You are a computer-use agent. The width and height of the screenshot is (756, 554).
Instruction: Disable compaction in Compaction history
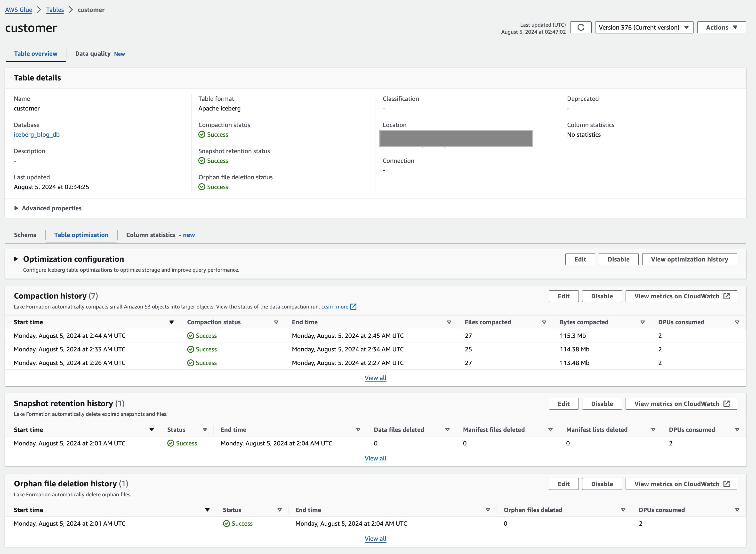(x=602, y=296)
